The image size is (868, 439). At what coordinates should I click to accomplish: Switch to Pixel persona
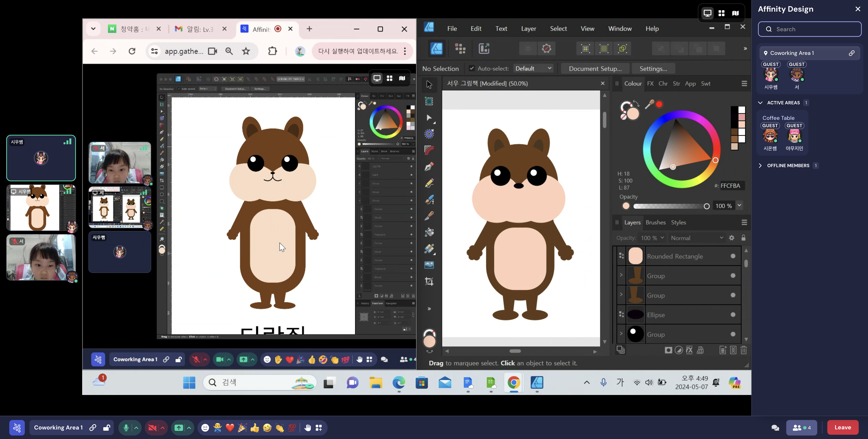click(460, 48)
